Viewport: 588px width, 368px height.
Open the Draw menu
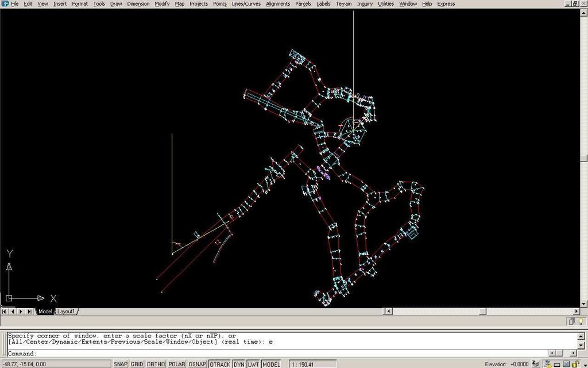pyautogui.click(x=116, y=4)
